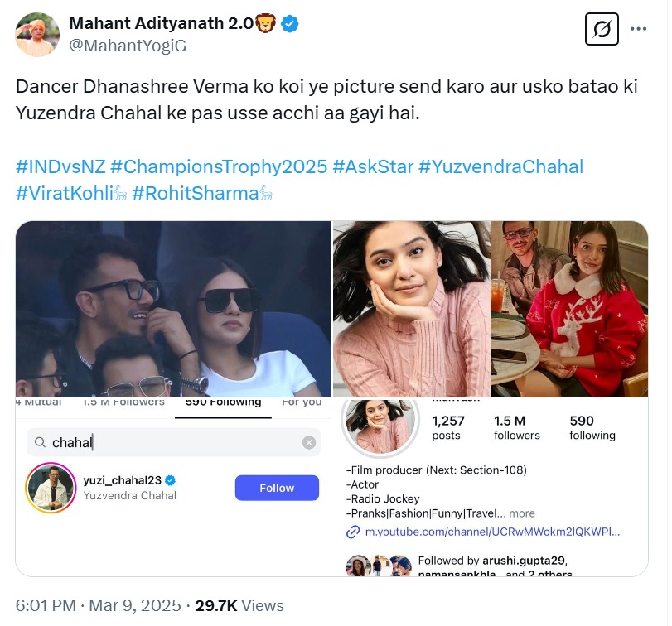This screenshot has height=626, width=672.
Task: Open the @MahantYogiG handle
Action: 128,46
